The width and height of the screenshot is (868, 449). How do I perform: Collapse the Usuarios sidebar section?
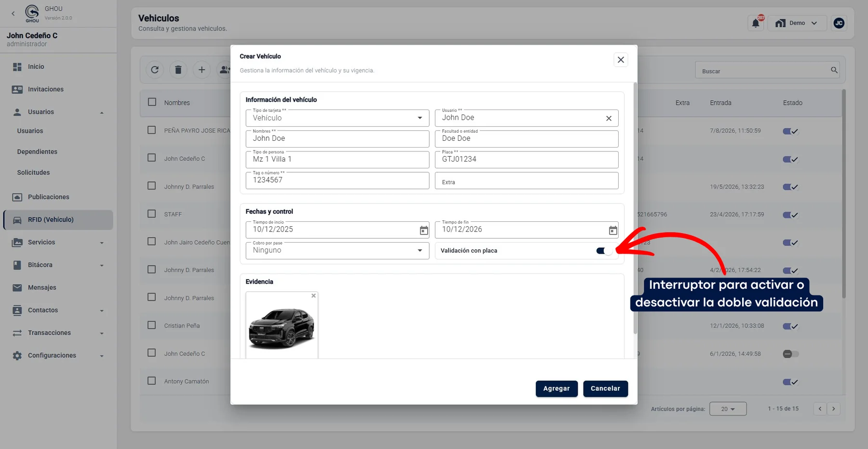[x=58, y=112]
